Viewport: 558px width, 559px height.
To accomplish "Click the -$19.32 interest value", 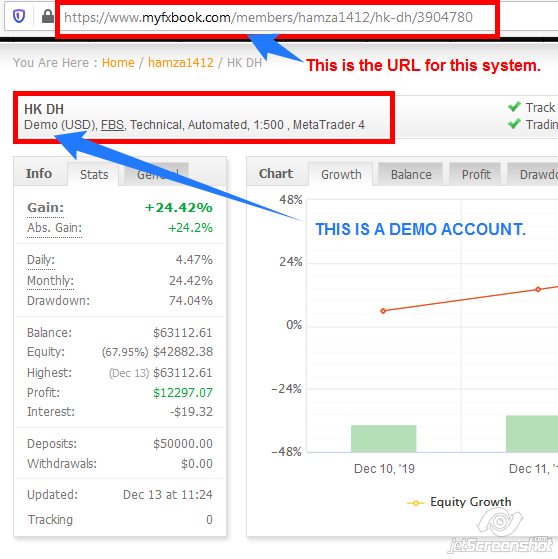I will (x=191, y=412).
